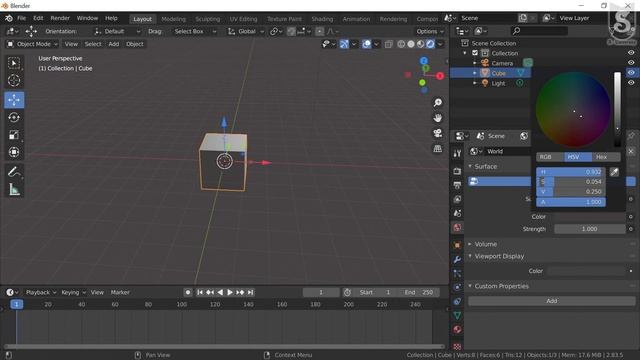The width and height of the screenshot is (640, 360).
Task: Open the Render properties tab icon
Action: coord(457,171)
